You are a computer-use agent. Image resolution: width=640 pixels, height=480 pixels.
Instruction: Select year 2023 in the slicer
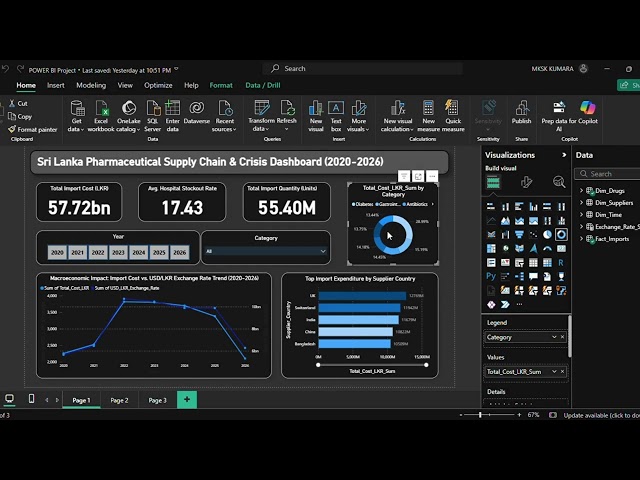tap(118, 252)
